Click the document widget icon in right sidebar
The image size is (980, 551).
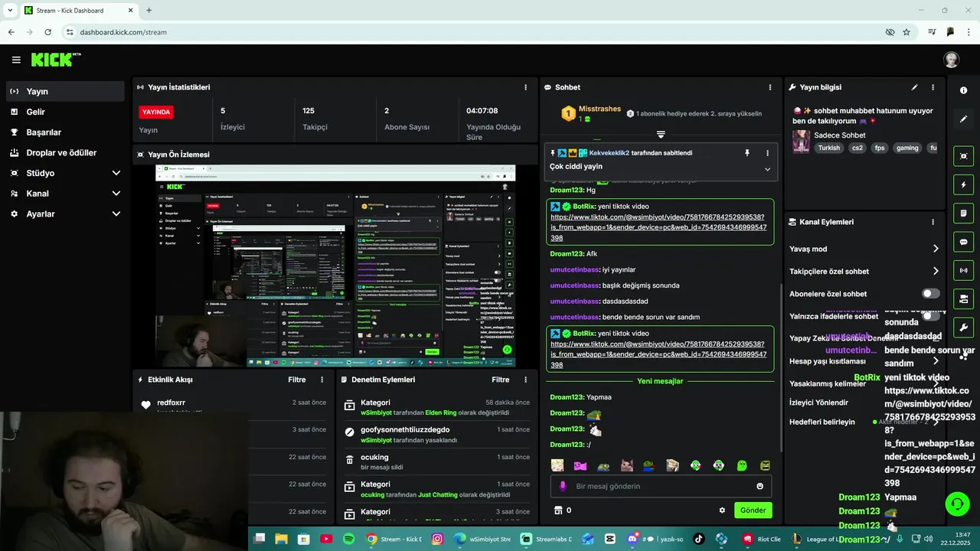pos(963,213)
